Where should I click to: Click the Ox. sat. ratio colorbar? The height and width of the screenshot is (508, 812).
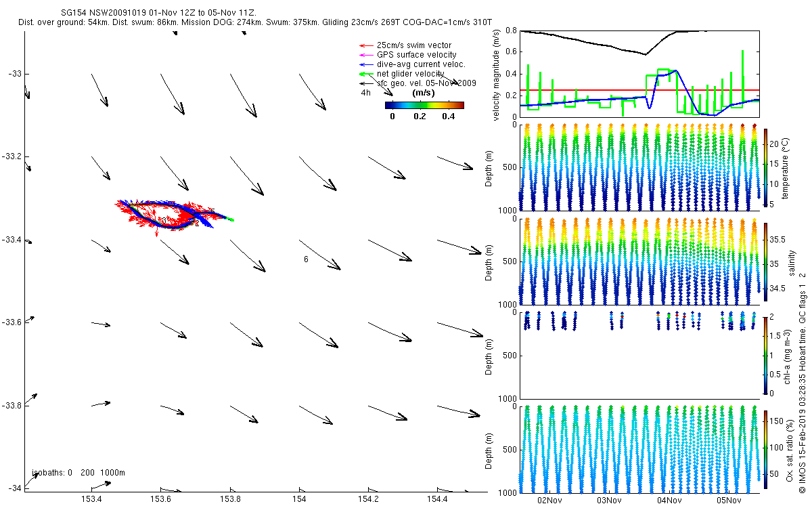765,447
